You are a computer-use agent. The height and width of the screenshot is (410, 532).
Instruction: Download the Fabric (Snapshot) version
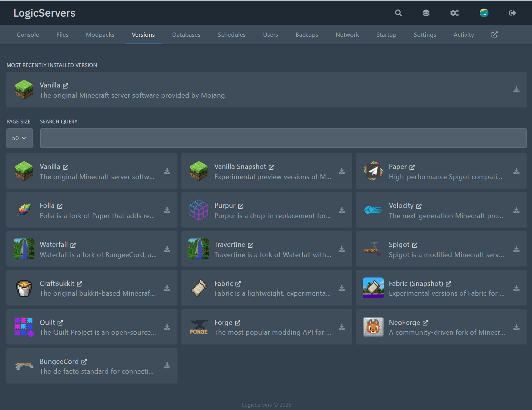(516, 288)
